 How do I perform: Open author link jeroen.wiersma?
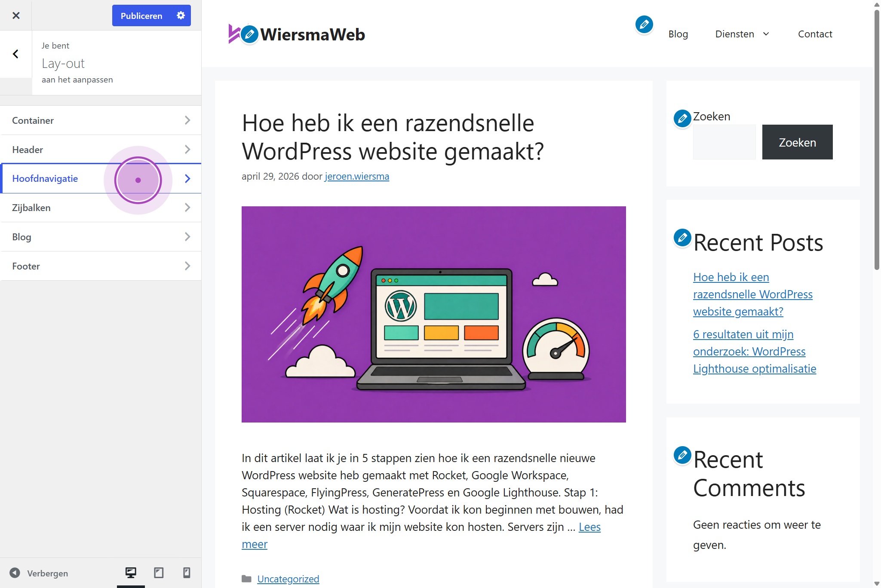(x=357, y=176)
